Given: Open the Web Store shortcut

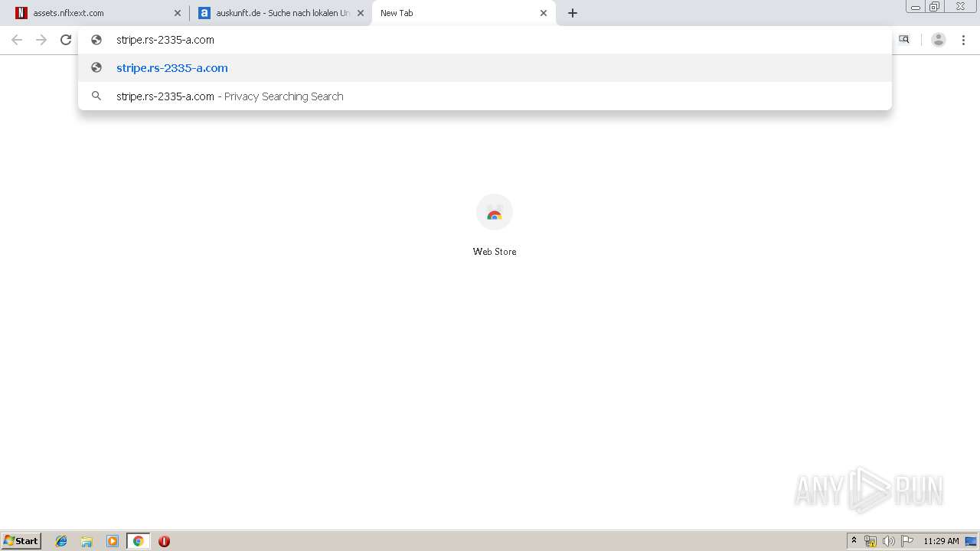Looking at the screenshot, I should pos(495,213).
